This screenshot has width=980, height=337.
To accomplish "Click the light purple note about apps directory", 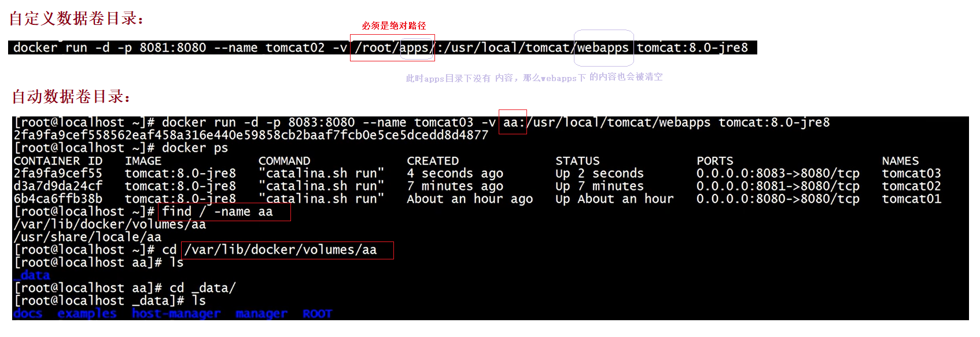I will point(533,78).
